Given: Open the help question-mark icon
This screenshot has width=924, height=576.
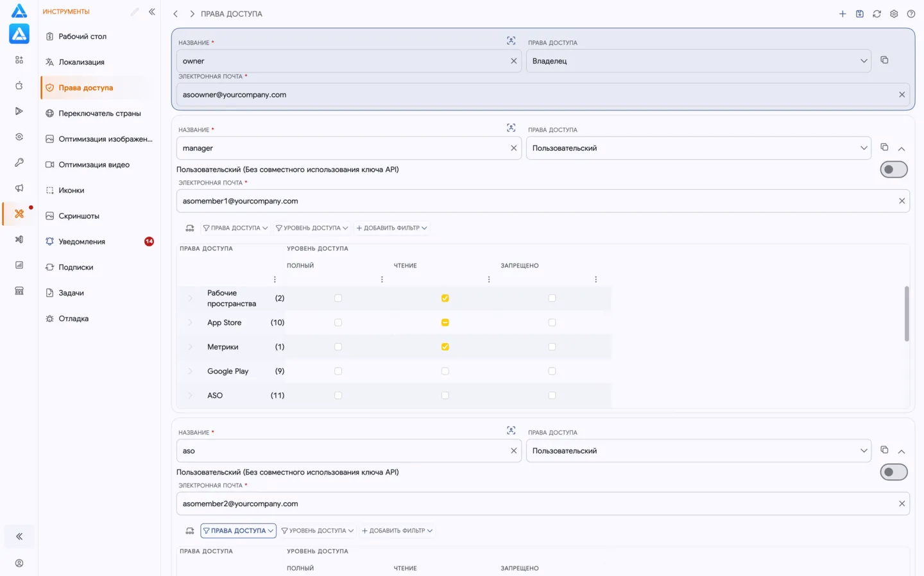Looking at the screenshot, I should tap(911, 13).
